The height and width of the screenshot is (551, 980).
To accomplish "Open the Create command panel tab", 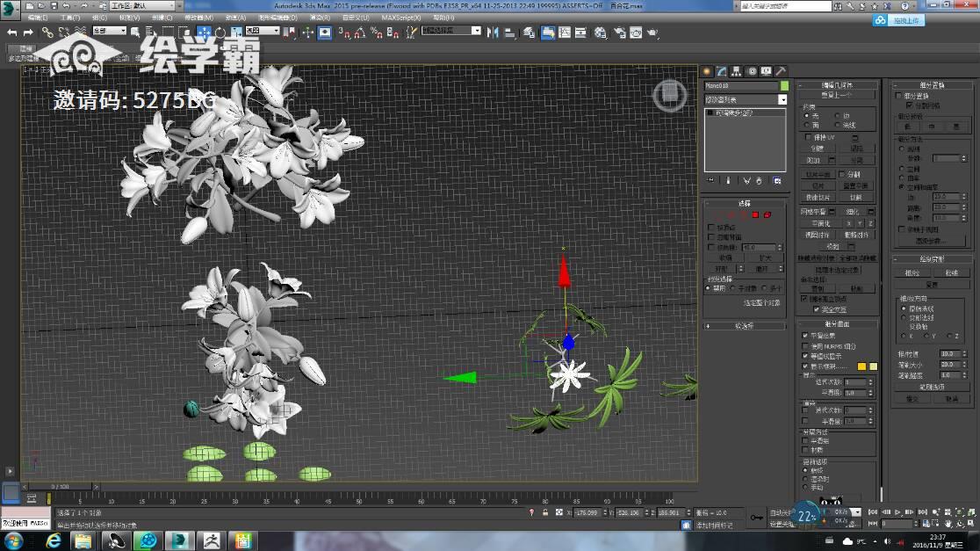I will click(x=707, y=71).
